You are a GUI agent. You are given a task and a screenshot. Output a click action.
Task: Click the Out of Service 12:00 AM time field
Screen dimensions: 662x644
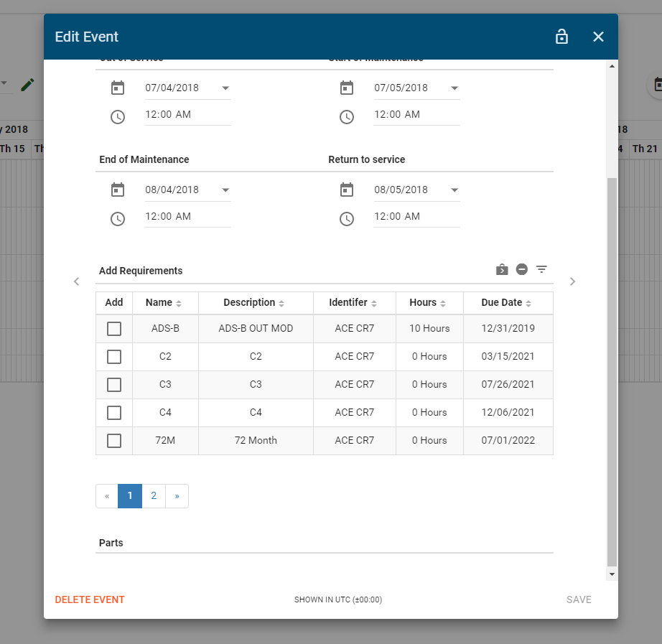(x=187, y=114)
